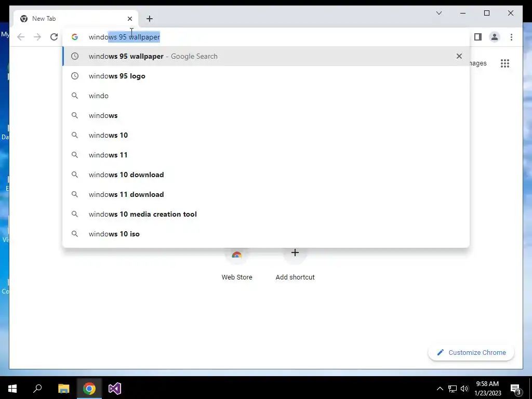This screenshot has height=399, width=532.
Task: Click search icon beside windows 10 iso
Action: [75, 234]
